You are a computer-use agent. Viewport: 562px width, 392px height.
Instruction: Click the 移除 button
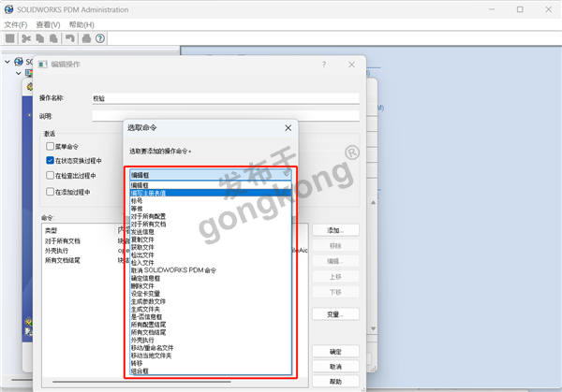click(335, 245)
